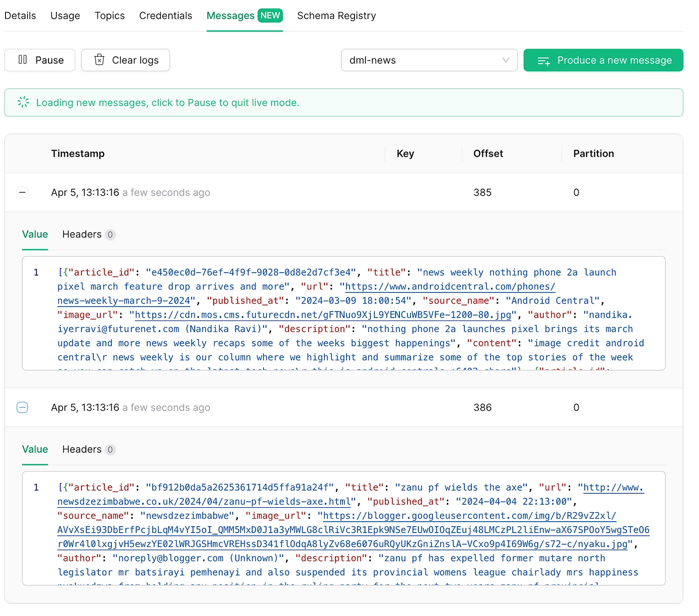Open the Credentials tab

[166, 15]
